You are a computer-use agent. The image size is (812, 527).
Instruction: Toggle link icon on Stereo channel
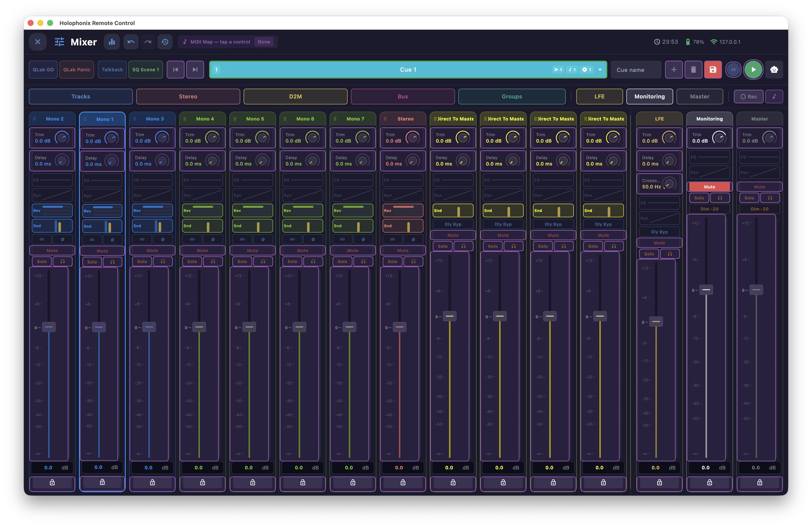[x=393, y=239]
